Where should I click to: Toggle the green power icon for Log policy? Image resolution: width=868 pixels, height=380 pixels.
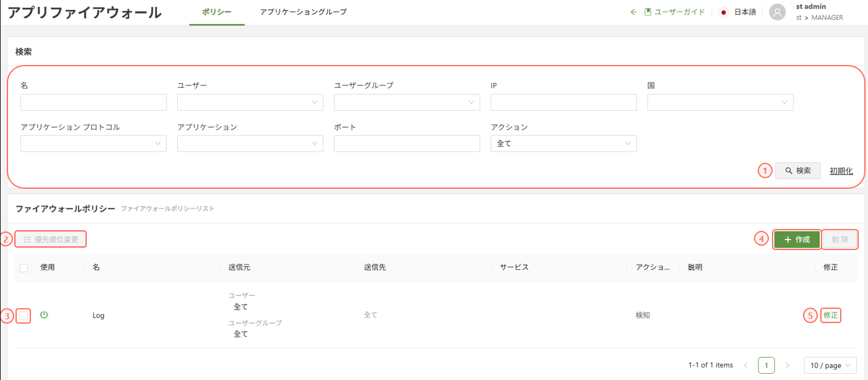pos(44,315)
